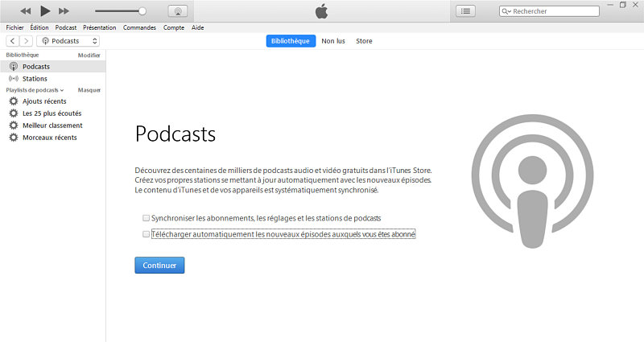Minimize the iTunes window
The height and width of the screenshot is (342, 644).
coord(610,5)
